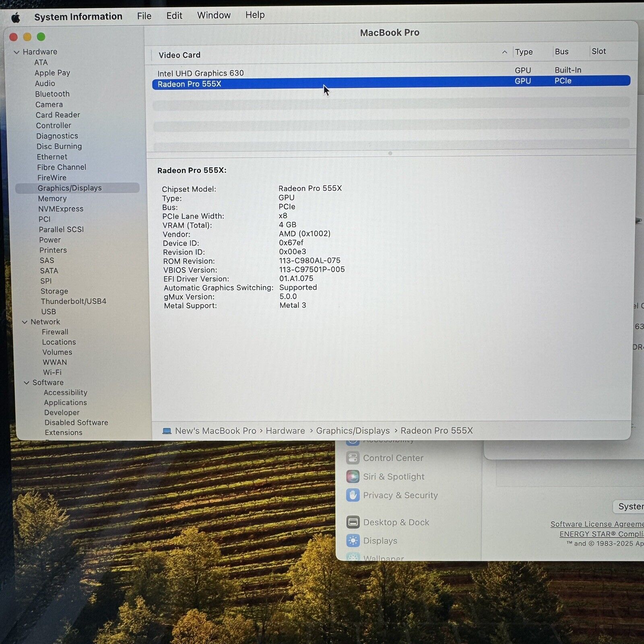Select Extensions under Software
The height and width of the screenshot is (644, 644).
point(64,433)
